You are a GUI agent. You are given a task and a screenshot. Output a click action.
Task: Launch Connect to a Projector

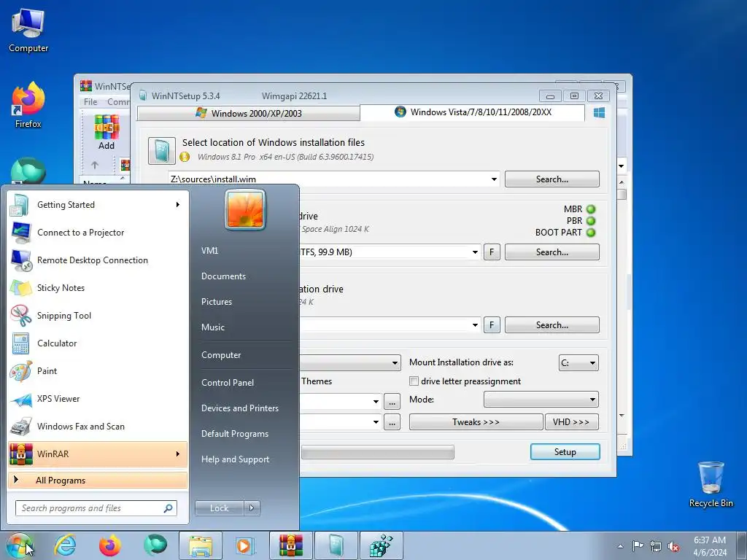coord(98,233)
